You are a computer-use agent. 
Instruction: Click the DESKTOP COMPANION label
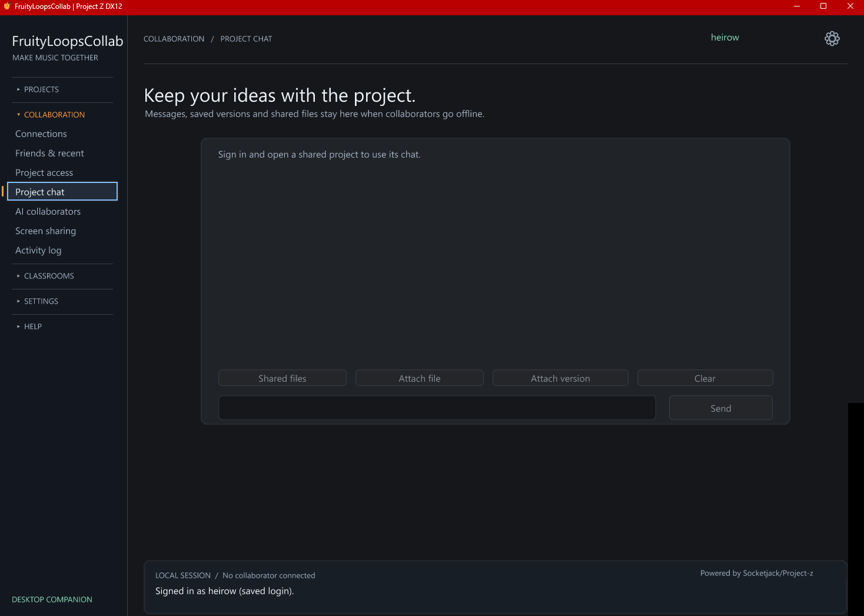52,600
